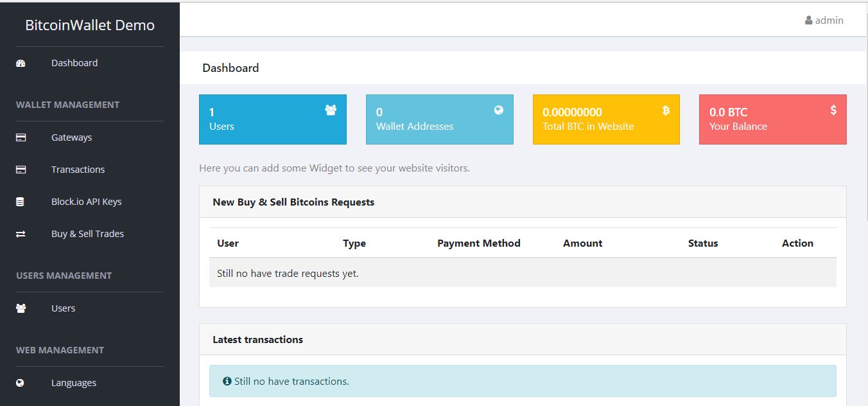This screenshot has width=868, height=406.
Task: Click the Transactions card icon in sidebar
Action: click(21, 170)
